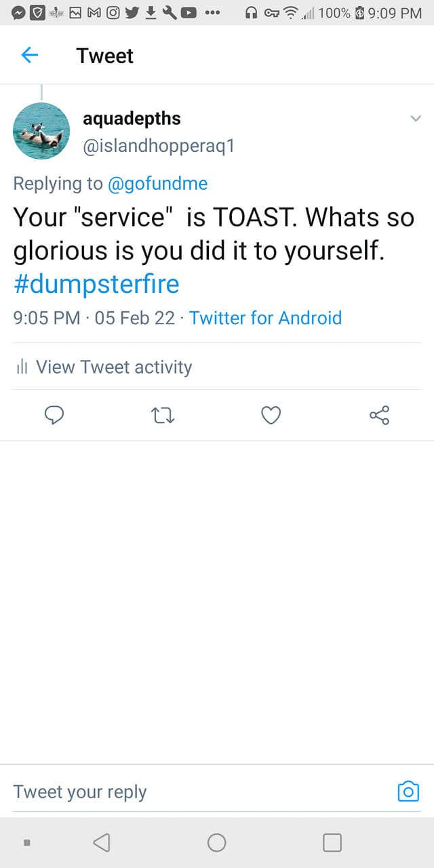Tap the Twitter for Android link
This screenshot has width=434, height=868.
point(265,317)
